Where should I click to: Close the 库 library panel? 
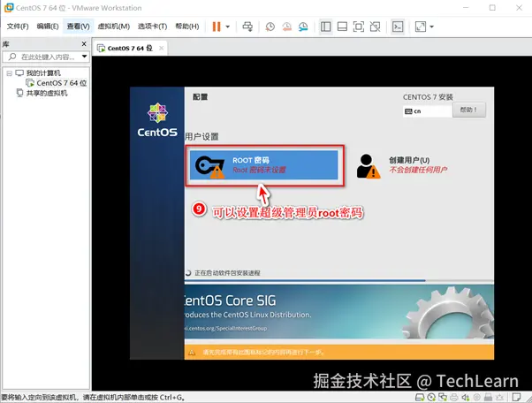coord(84,44)
